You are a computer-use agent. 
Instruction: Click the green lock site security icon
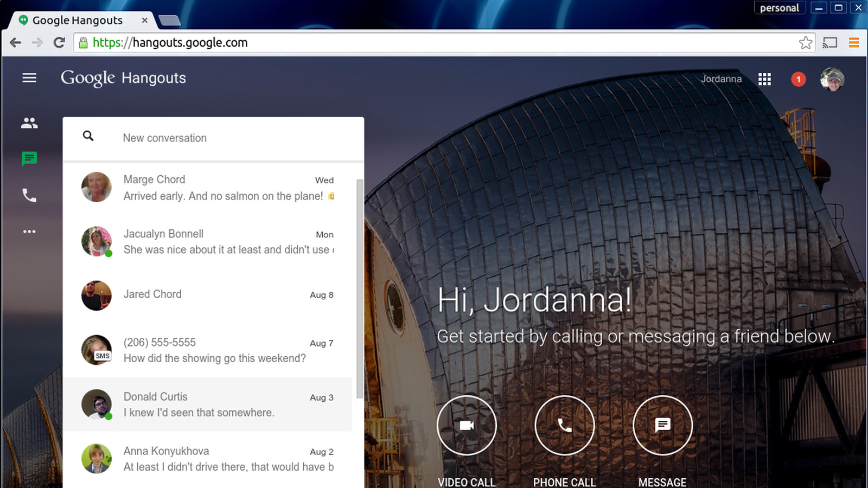pos(83,42)
